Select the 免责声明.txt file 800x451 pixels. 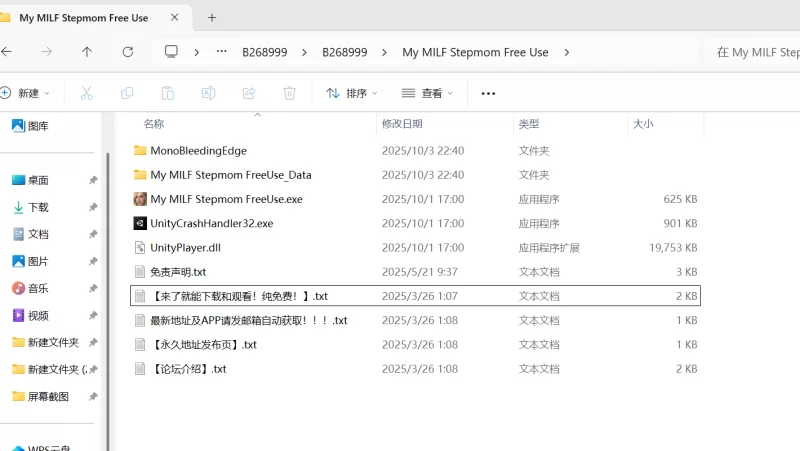tap(415, 272)
